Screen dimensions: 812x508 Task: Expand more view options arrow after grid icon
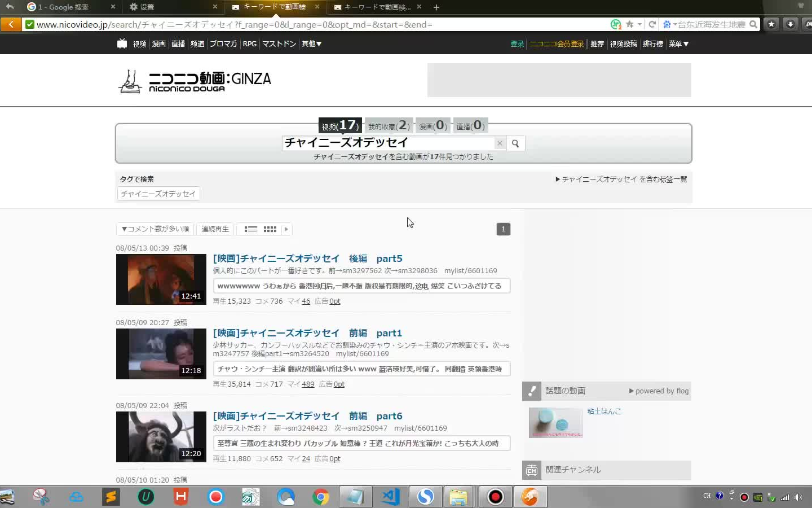coord(286,229)
